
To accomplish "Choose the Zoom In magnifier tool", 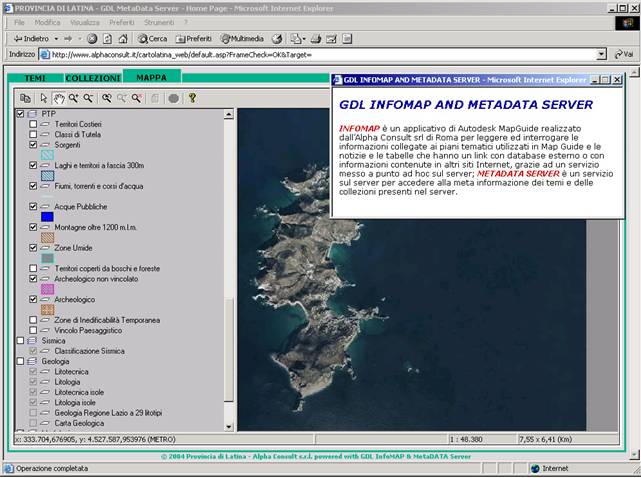I will [74, 98].
